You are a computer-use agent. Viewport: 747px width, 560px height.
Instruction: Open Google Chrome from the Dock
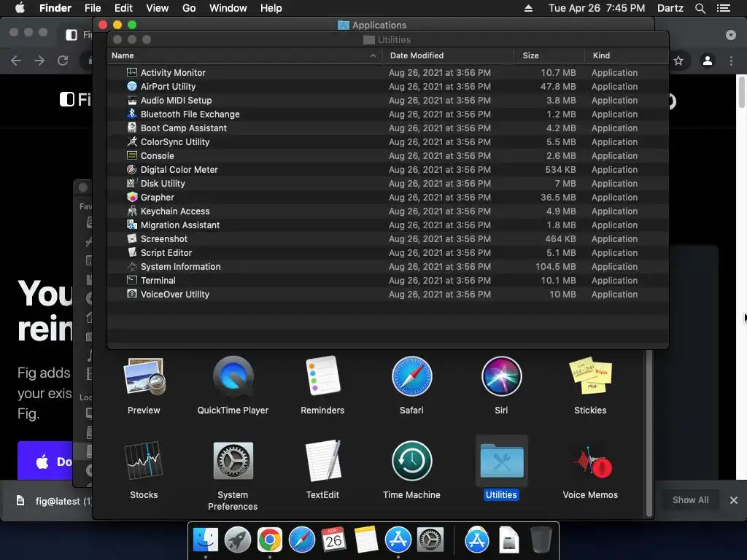(270, 540)
